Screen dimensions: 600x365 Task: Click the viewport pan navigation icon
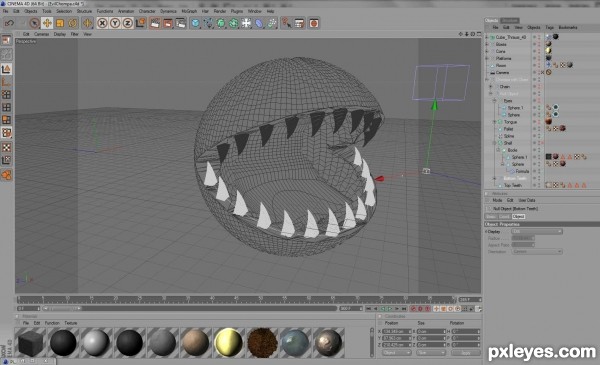[460, 34]
